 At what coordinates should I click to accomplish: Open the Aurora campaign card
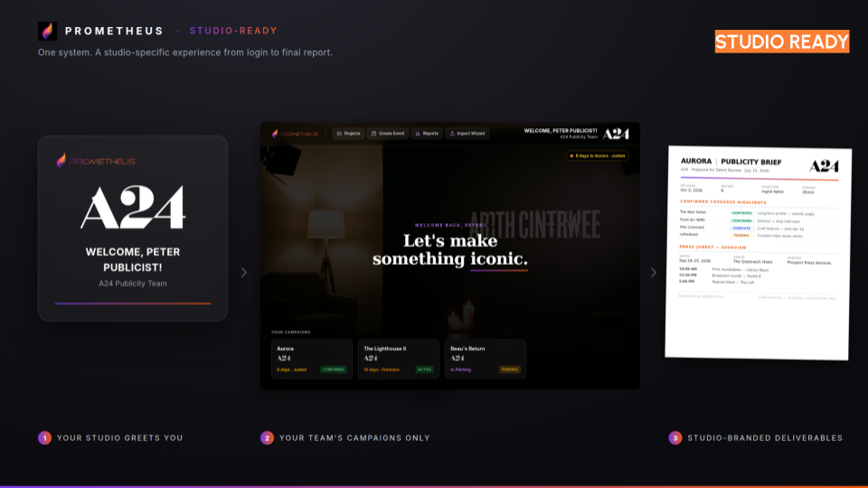tap(312, 359)
